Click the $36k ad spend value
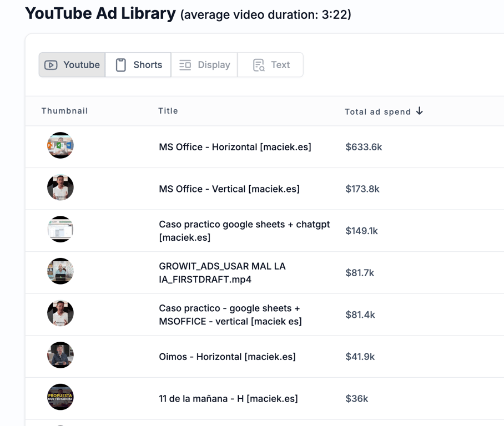Viewport: 504px width, 426px height. 357,399
